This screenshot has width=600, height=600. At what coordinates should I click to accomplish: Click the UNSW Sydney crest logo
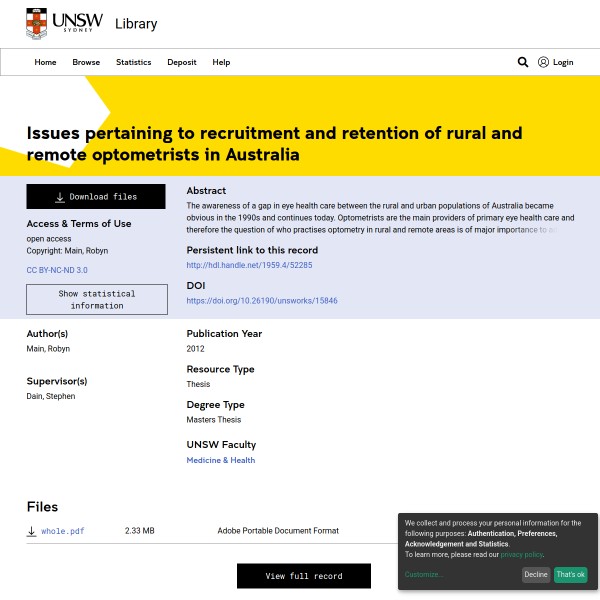37,23
